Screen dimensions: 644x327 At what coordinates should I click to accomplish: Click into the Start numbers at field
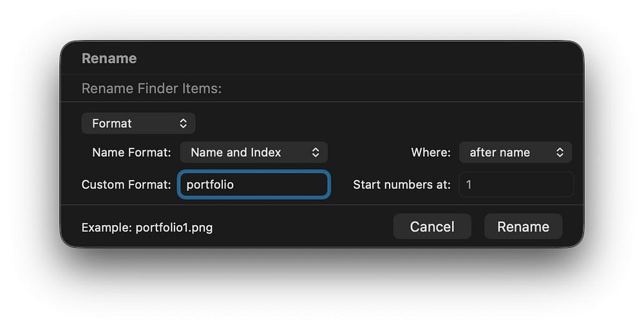[x=516, y=184]
